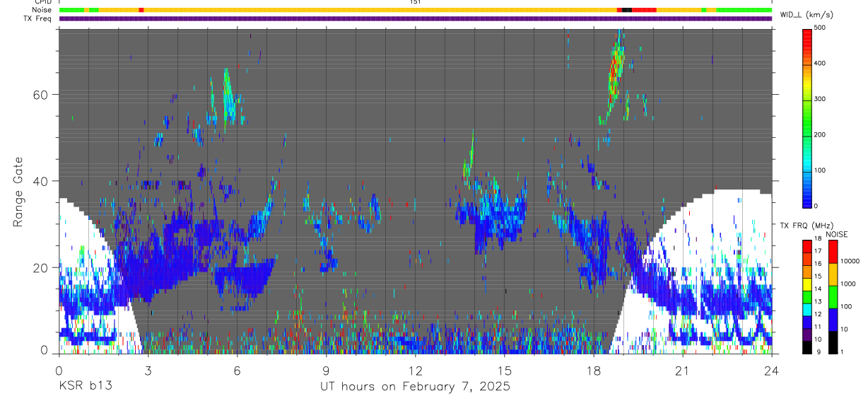This screenshot has height=401, width=868.
Task: Click the 200 tick on WID color bar
Action: coord(820,134)
